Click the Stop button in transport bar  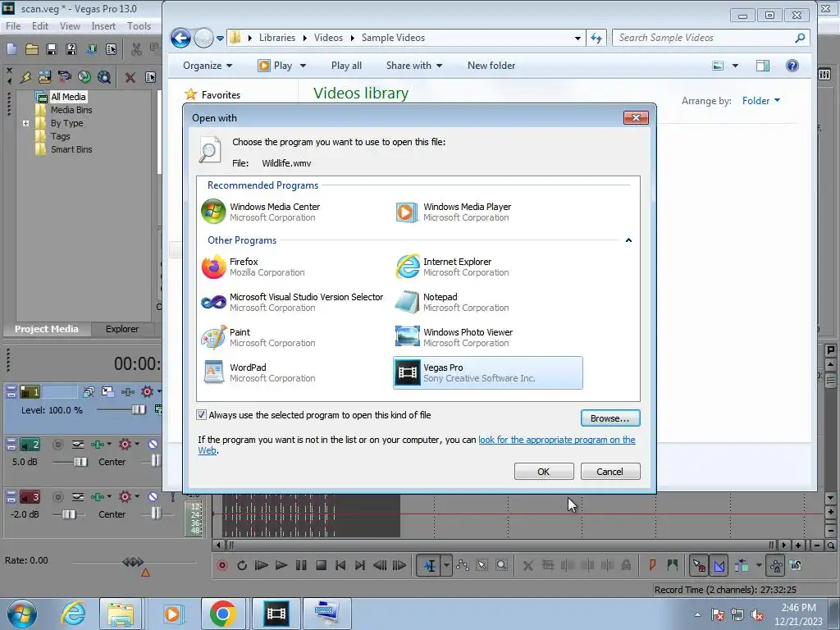coord(321,565)
